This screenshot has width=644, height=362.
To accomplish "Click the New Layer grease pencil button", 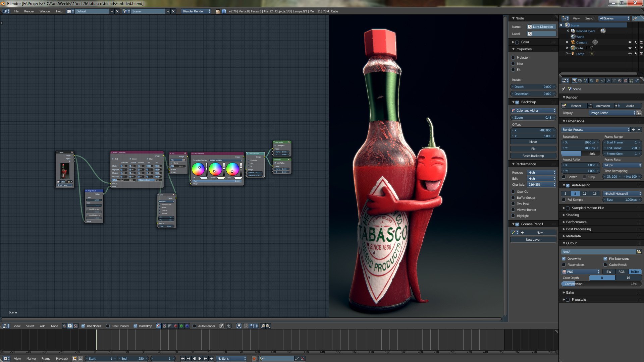I will coord(533,240).
